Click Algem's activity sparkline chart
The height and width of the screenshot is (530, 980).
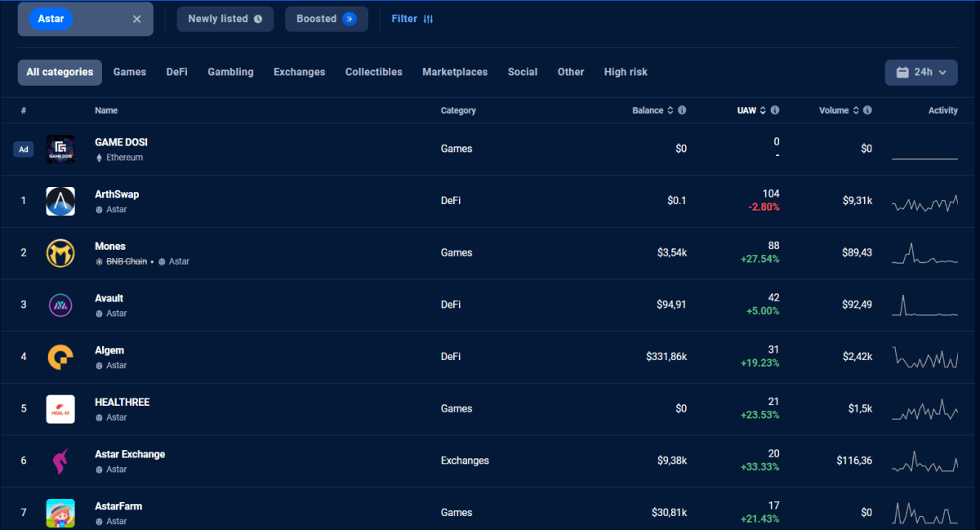point(924,357)
